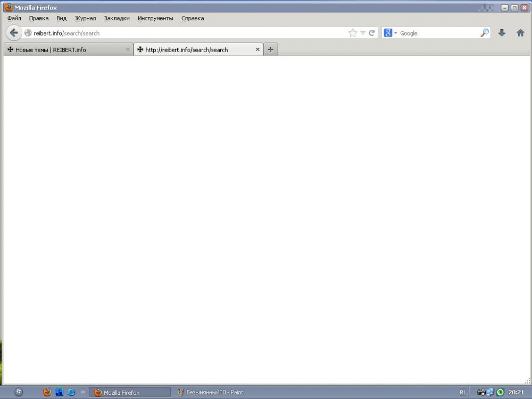
Task: Expand the quick launch chevron overflow
Action: (83, 392)
